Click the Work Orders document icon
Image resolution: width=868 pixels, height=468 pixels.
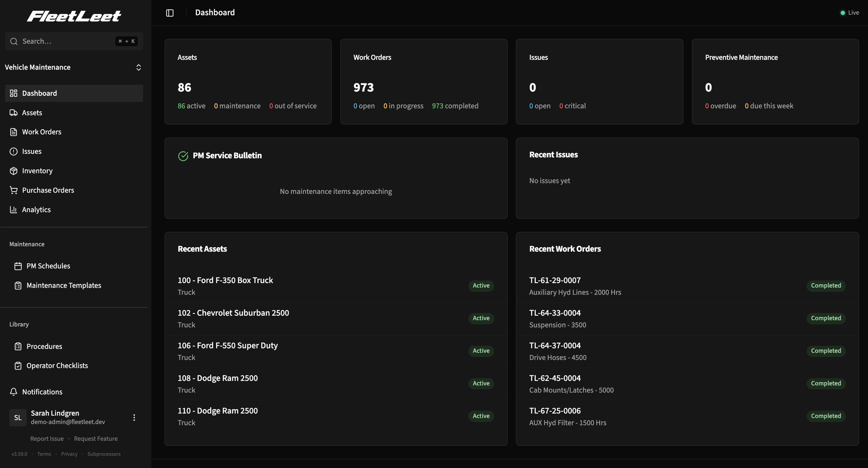pos(13,132)
